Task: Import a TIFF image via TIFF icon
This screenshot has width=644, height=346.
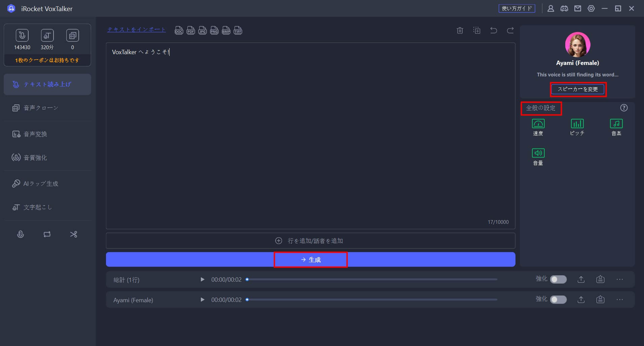Action: 238,31
